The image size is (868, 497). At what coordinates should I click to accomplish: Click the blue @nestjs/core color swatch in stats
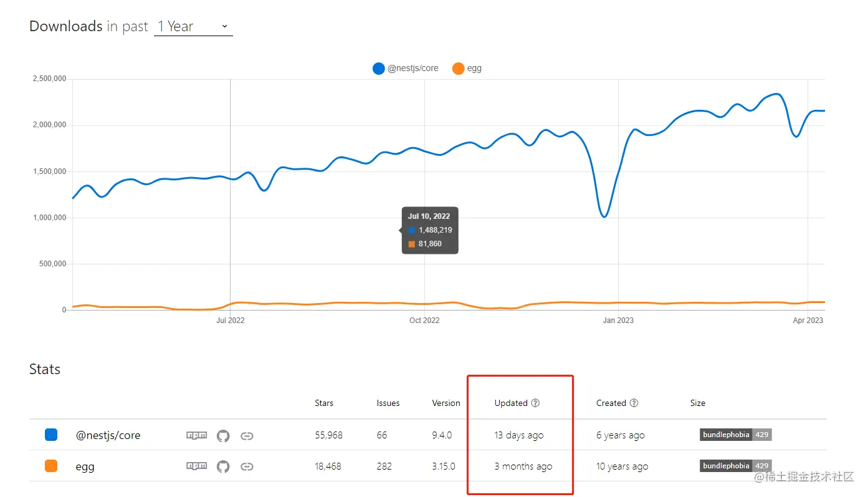click(x=51, y=435)
